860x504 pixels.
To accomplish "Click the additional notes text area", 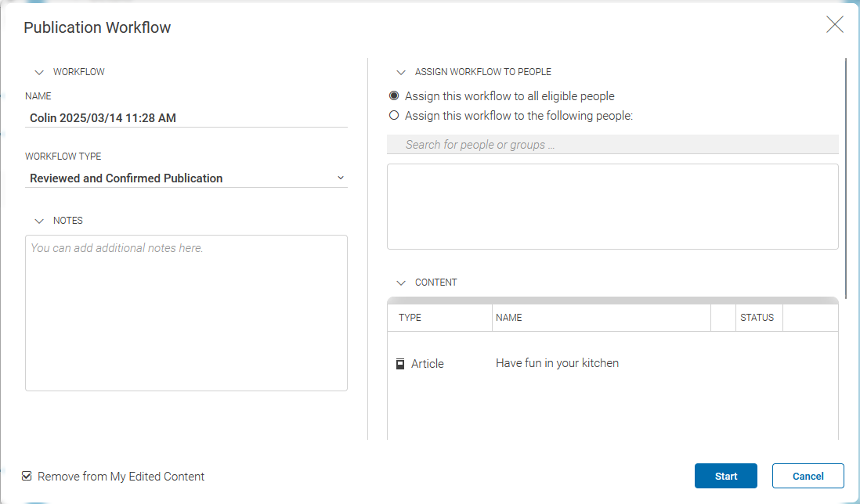I will 186,311.
